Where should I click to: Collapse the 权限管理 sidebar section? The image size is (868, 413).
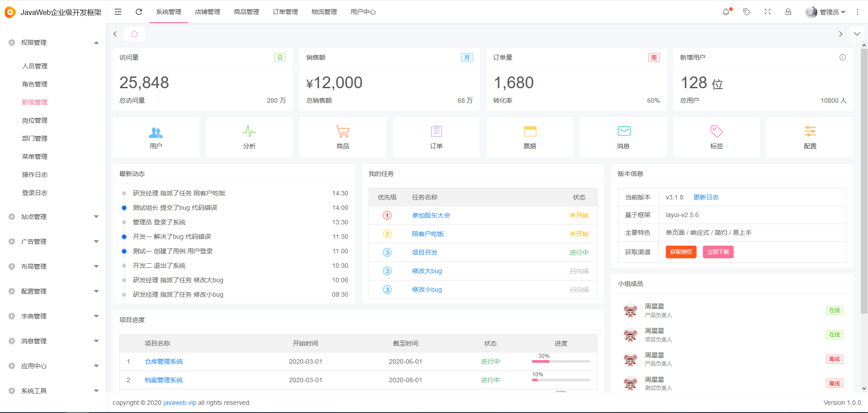52,42
